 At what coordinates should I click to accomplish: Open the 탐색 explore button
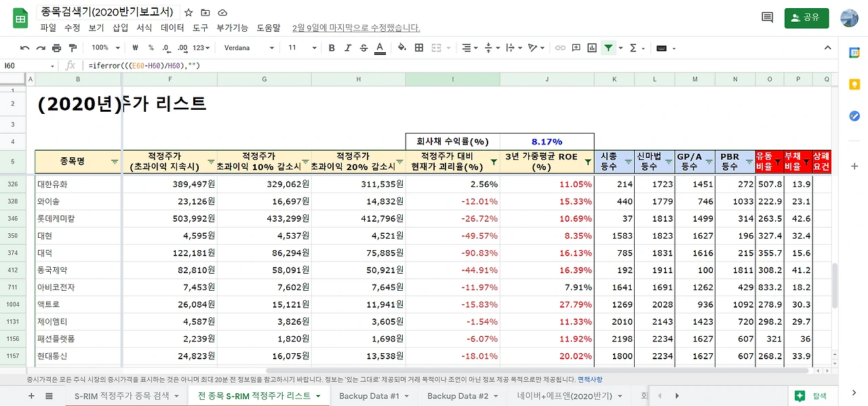coord(811,396)
